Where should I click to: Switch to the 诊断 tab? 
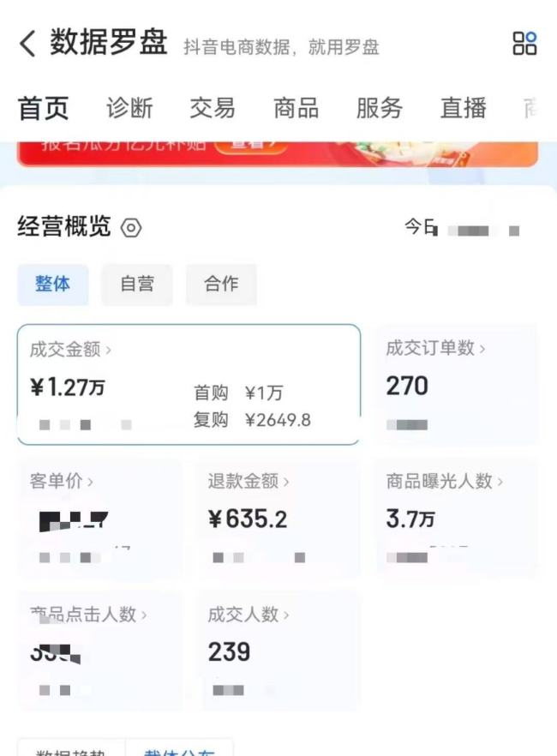click(x=129, y=109)
